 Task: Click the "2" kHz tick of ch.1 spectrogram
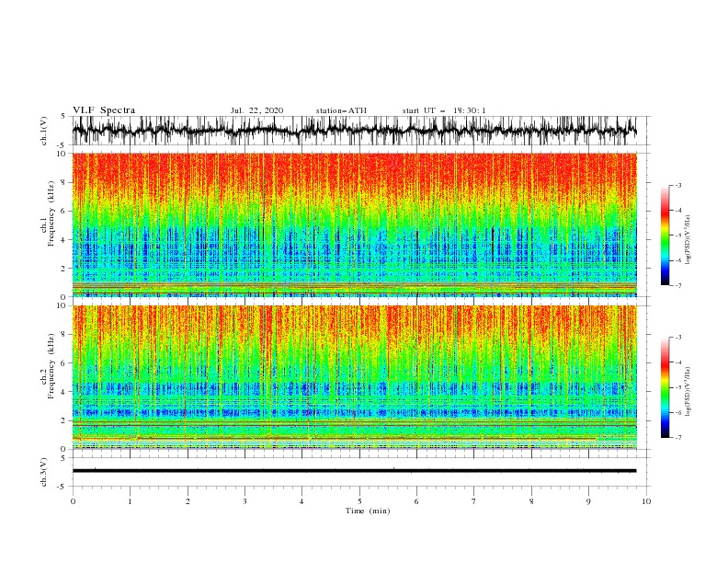63,268
